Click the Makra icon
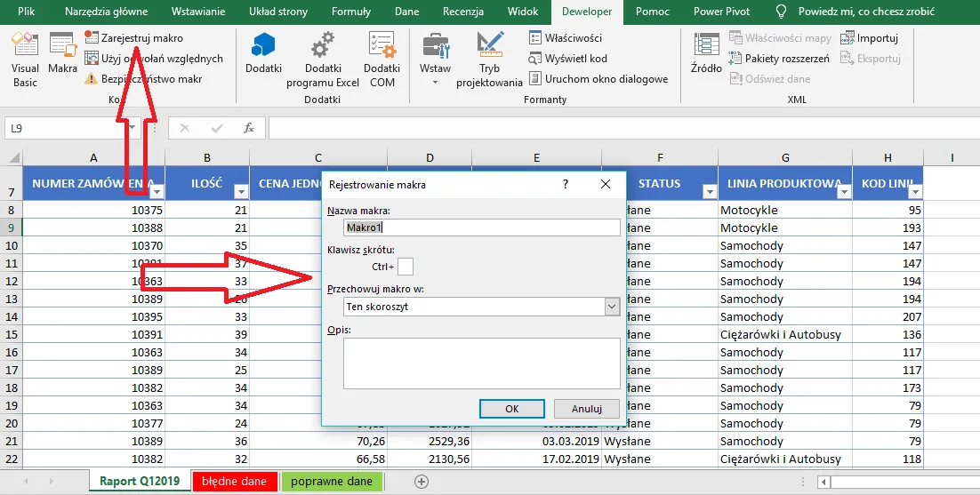Viewport: 980px width, 495px height. click(x=62, y=55)
